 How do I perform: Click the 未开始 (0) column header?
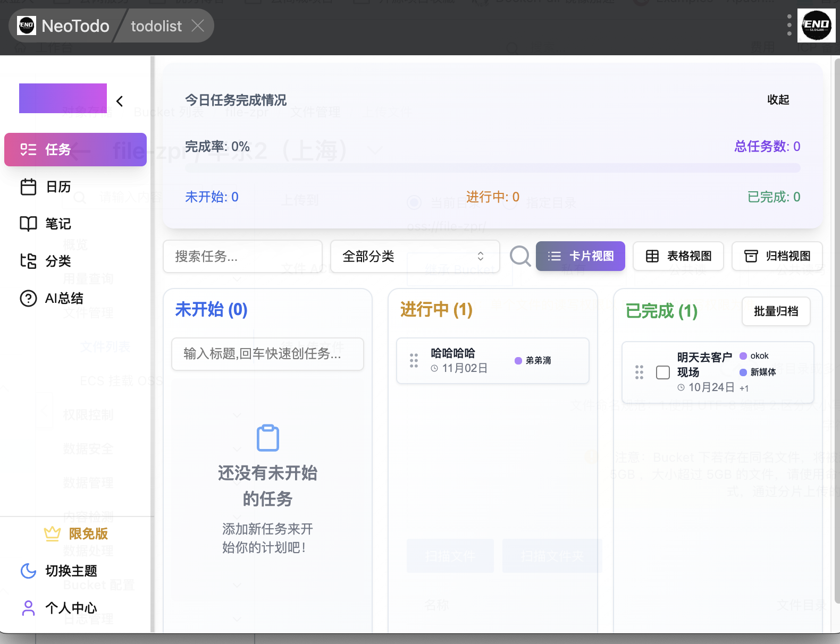tap(212, 309)
